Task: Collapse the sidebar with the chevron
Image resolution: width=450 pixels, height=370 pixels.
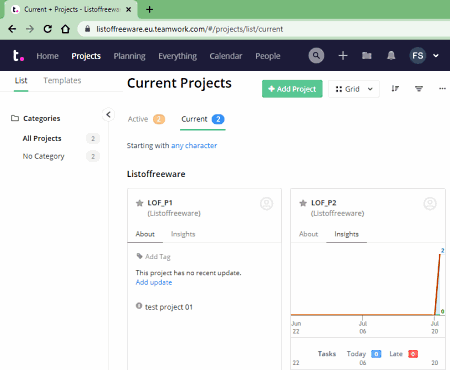Action: pyautogui.click(x=108, y=115)
